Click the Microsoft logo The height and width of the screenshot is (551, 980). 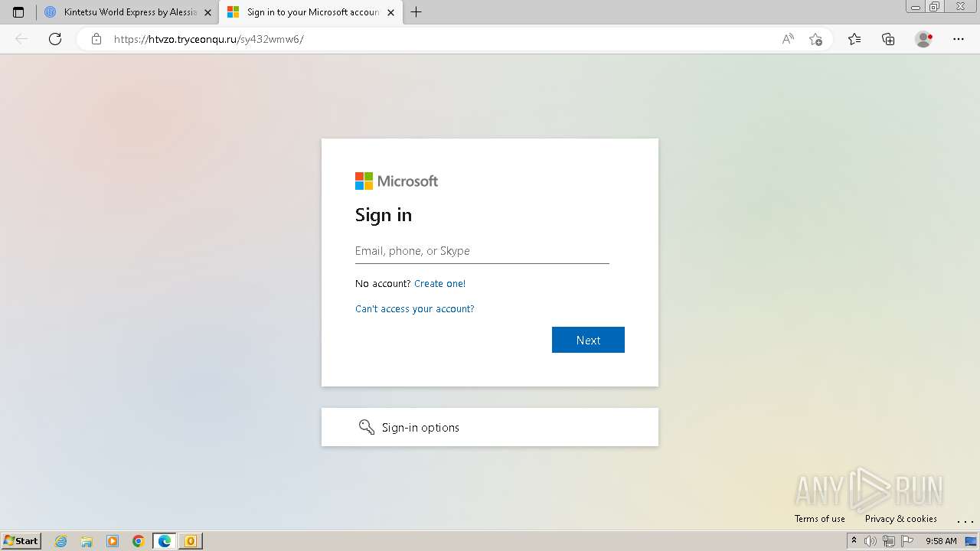tap(397, 181)
